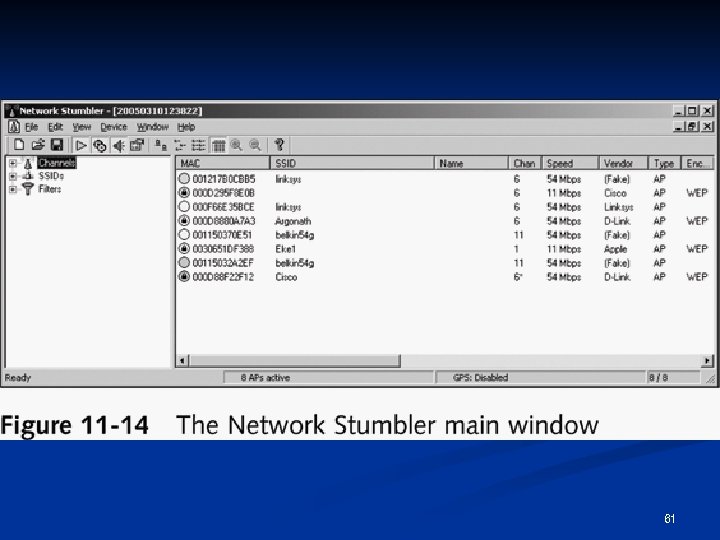Click the SSIDs tree icon

click(x=28, y=176)
